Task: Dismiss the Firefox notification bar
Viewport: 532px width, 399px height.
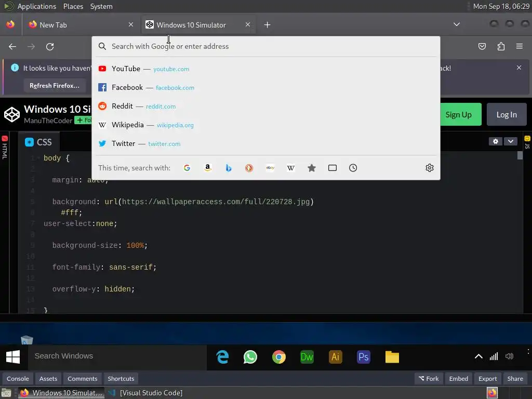Action: [519, 68]
